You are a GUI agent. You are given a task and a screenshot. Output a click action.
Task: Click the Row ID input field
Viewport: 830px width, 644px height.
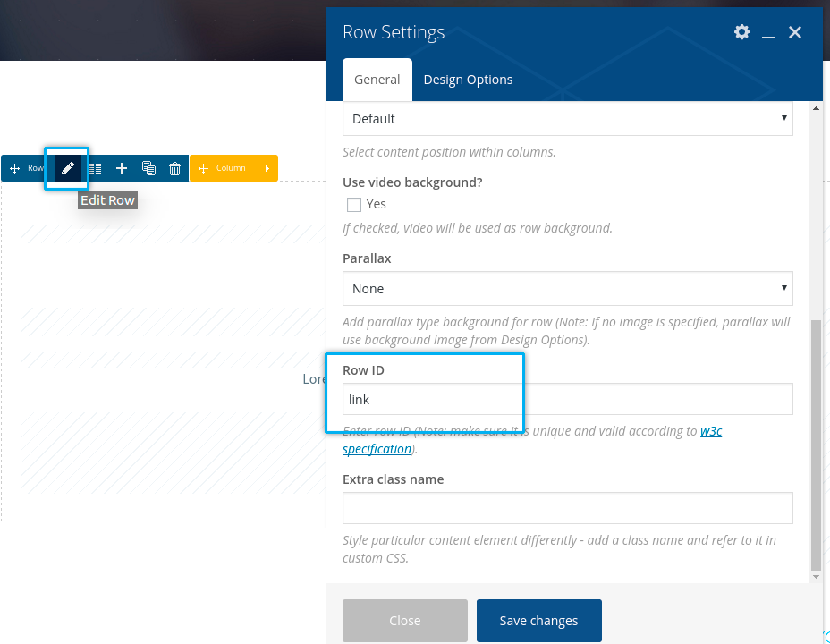[x=567, y=400]
